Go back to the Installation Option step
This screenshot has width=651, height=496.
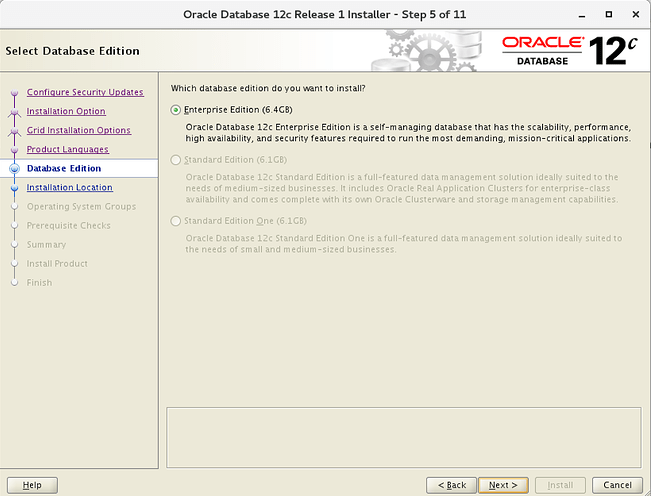tap(66, 111)
